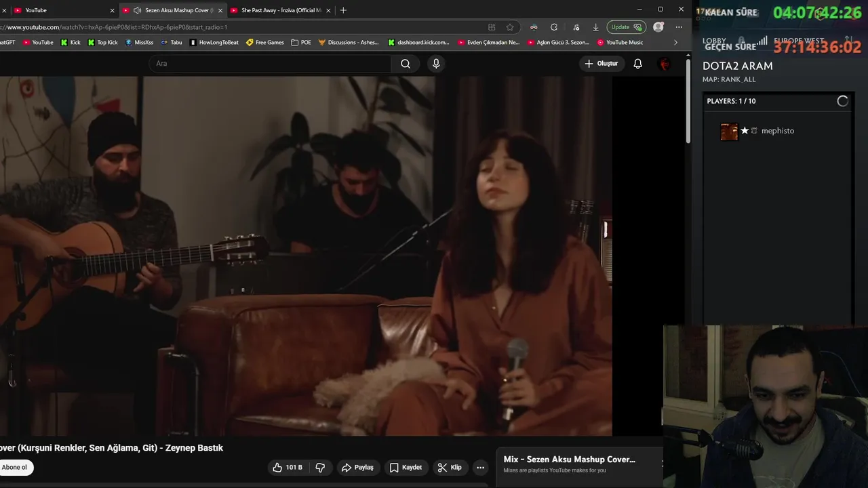Click mephisto's avatar in the lobby list
Screen dimensions: 868x488
pyautogui.click(x=729, y=131)
